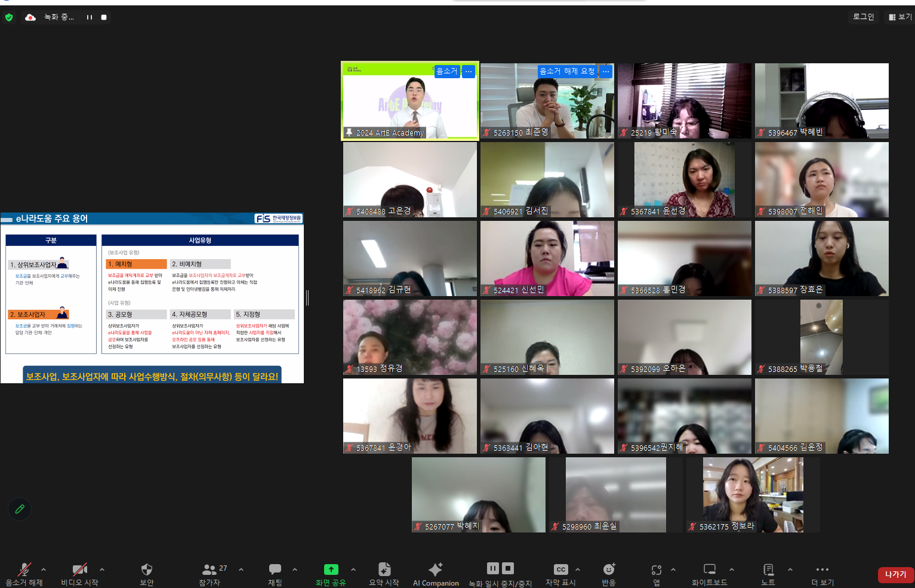Pause recording from the top recording bar
This screenshot has width=915, height=588.
point(90,17)
